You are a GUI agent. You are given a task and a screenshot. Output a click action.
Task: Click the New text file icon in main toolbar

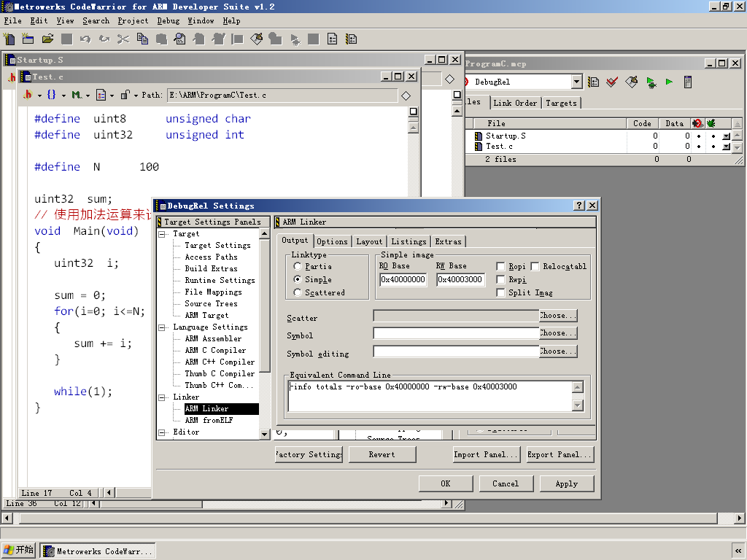pos(9,39)
